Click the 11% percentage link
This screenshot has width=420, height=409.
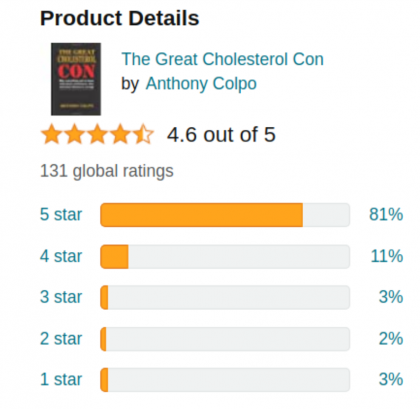pyautogui.click(x=387, y=256)
